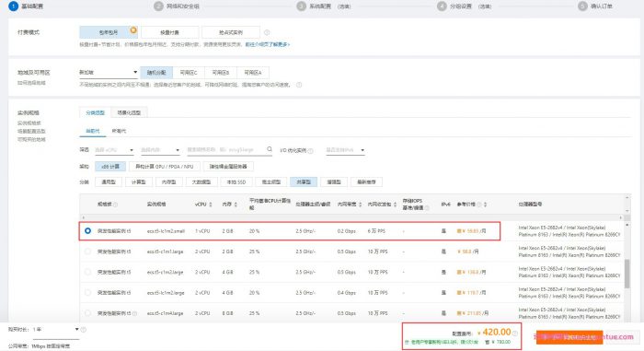Screen dimensions: 644x351
Task: Click step 3 circle 系统配置
Action: tap(302, 6)
